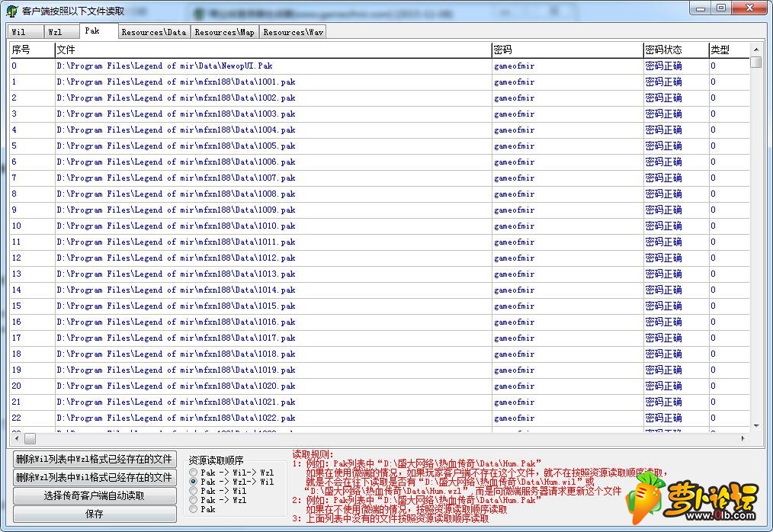Image resolution: width=773 pixels, height=532 pixels.
Task: Select file path ending 1010.pak
Action: click(175, 226)
